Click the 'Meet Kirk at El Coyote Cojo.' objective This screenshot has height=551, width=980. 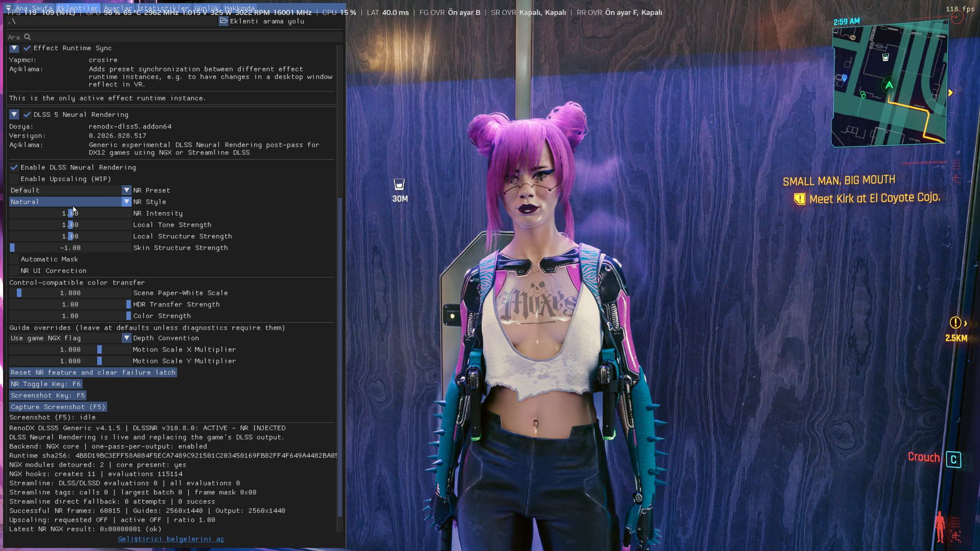click(875, 198)
